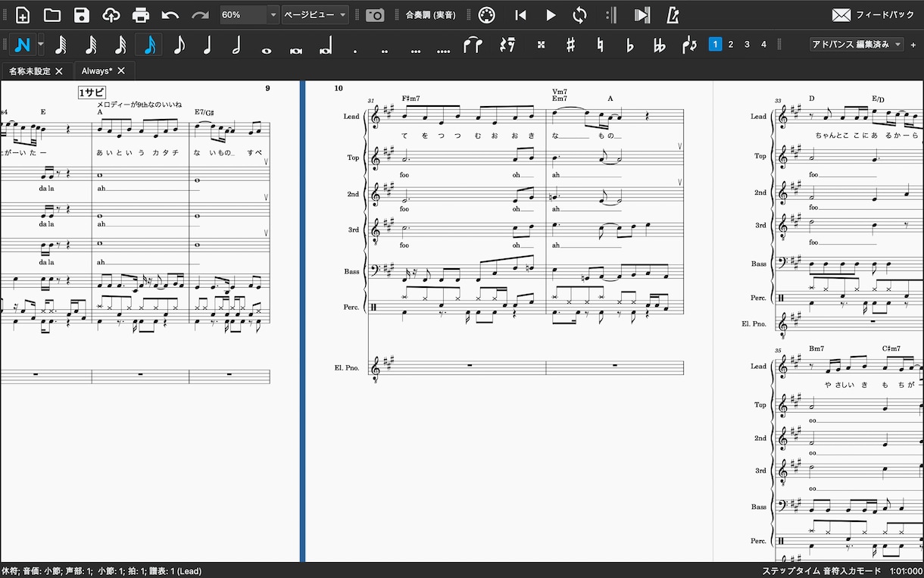Viewport: 924px width, 578px height.
Task: Apply a double sharp accidental
Action: (541, 45)
